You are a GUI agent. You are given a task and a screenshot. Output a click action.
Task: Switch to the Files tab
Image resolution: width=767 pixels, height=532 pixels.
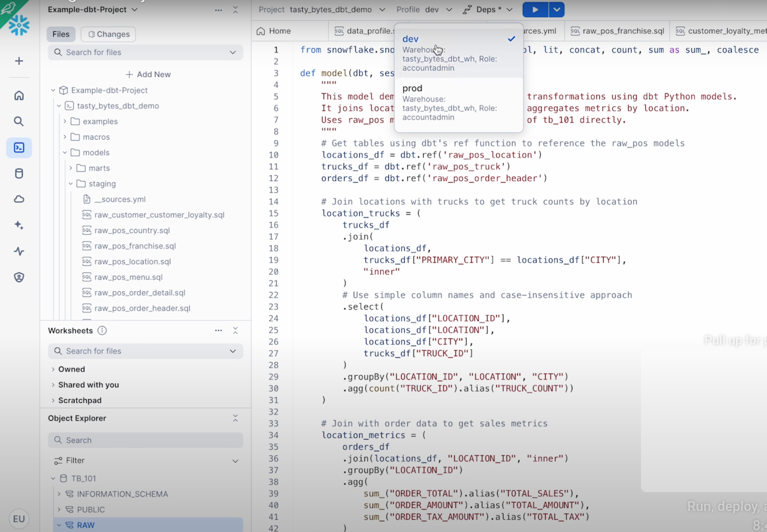click(x=61, y=34)
